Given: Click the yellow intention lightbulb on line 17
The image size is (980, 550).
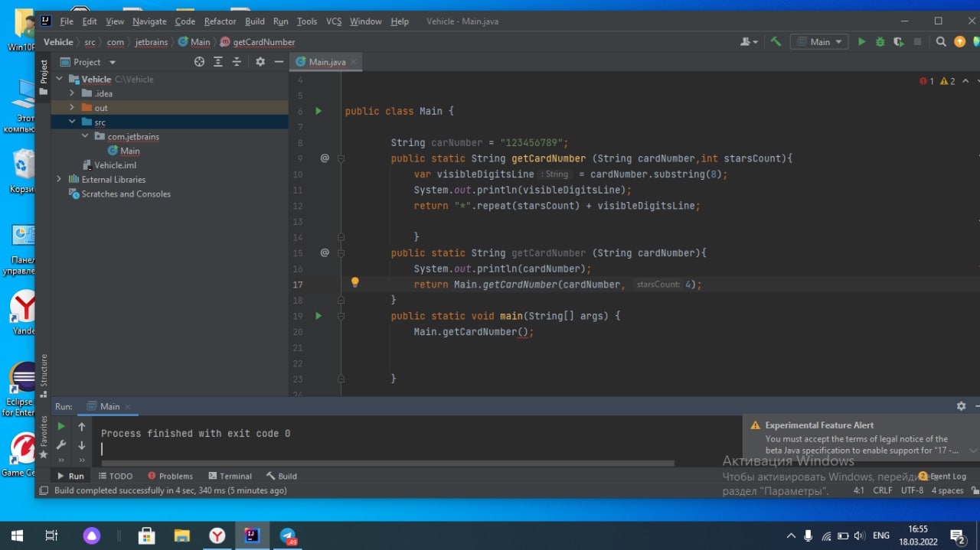Looking at the screenshot, I should (x=354, y=282).
